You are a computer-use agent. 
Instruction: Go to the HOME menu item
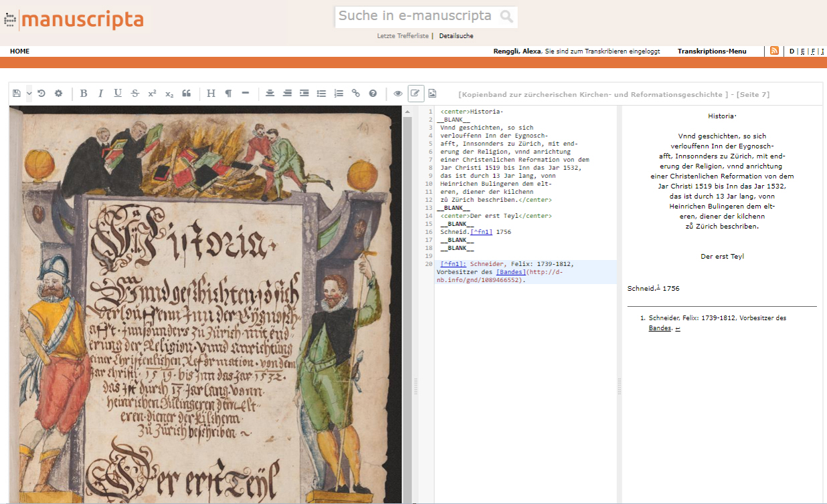click(x=19, y=51)
